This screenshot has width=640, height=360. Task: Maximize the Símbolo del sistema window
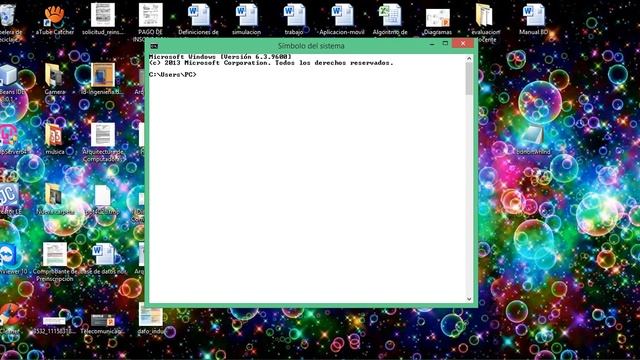tap(445, 44)
